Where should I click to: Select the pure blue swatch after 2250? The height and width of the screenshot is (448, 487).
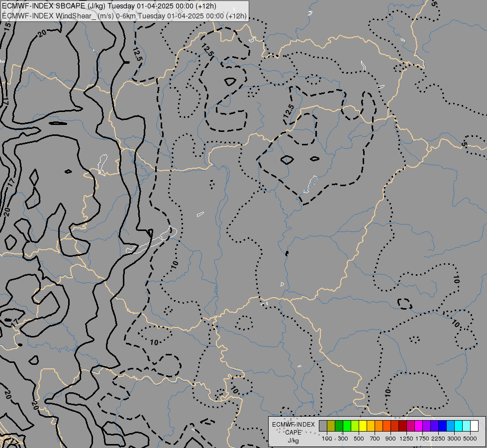(x=442, y=426)
